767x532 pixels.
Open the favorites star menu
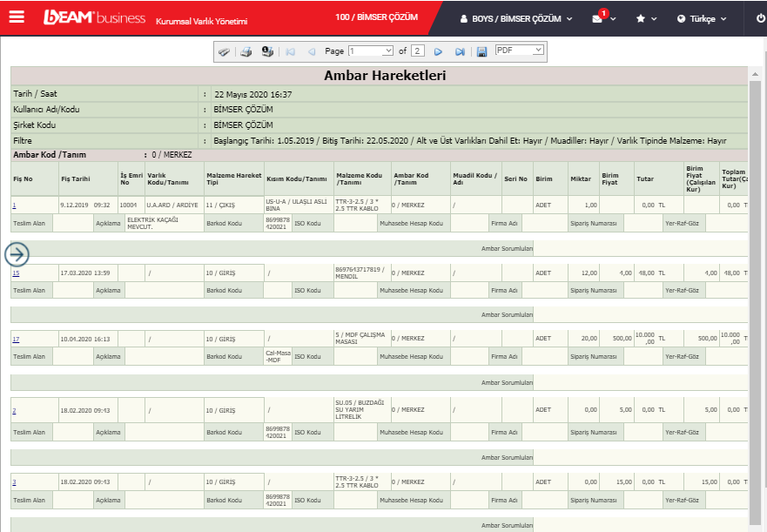tap(645, 18)
